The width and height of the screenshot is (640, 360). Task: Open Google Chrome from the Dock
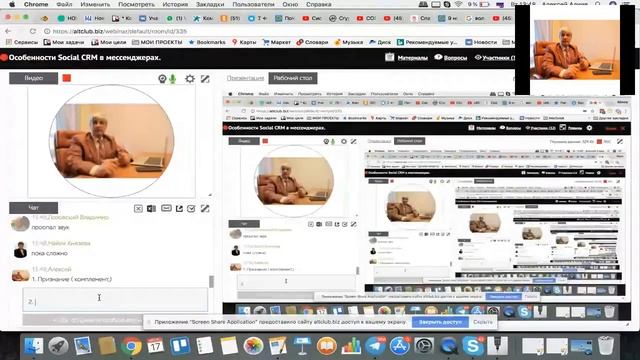131,346
